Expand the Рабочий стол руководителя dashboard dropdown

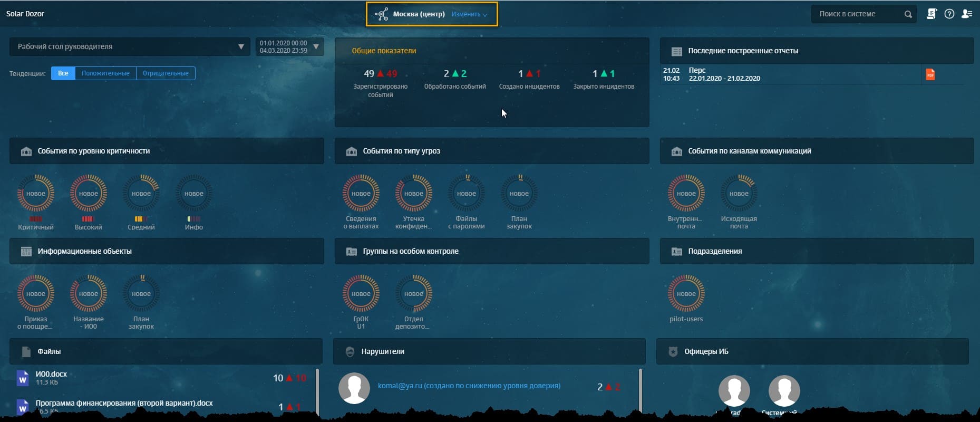coord(130,47)
